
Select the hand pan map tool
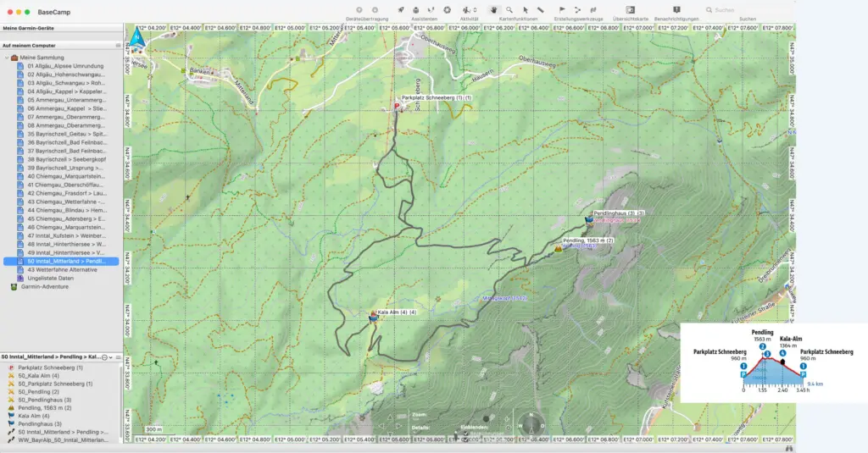click(494, 10)
